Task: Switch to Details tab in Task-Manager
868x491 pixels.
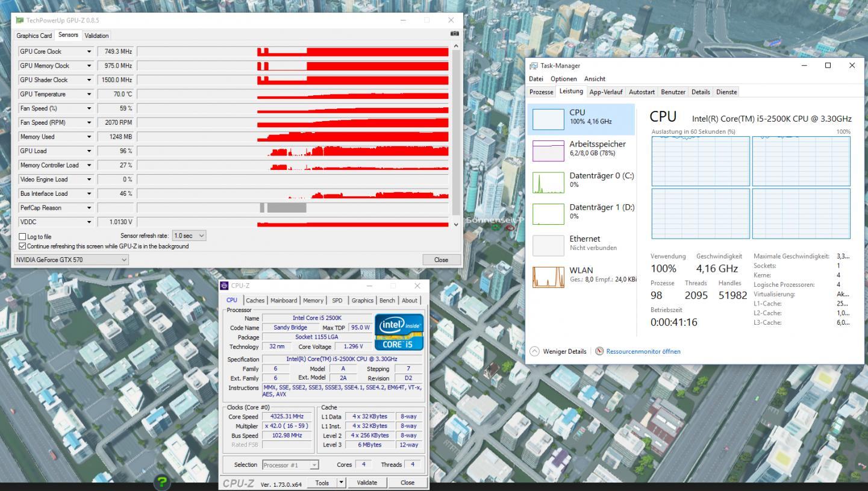Action: pos(701,92)
